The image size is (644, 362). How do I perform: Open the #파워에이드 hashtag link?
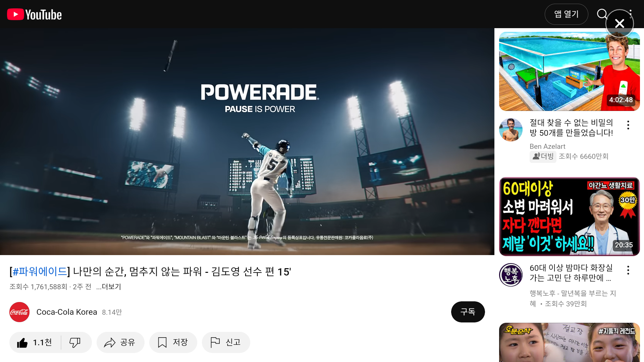tap(40, 271)
